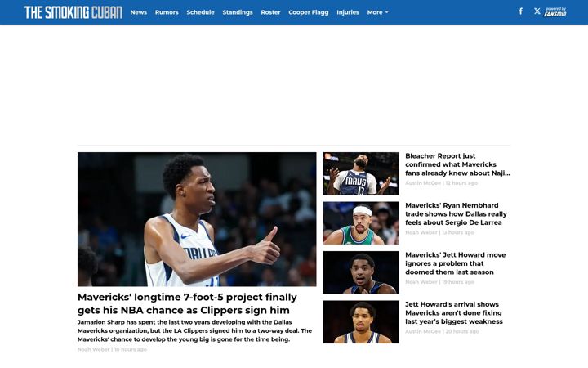Screen dimensions: 588x368
Task: Expand the More dropdown menu
Action: pyautogui.click(x=377, y=12)
